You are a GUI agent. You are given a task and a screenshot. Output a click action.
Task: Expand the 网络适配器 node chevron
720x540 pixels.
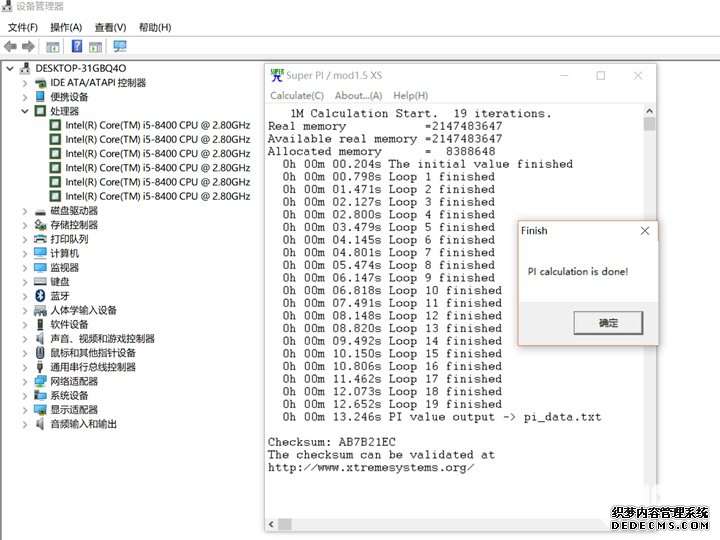coord(25,381)
